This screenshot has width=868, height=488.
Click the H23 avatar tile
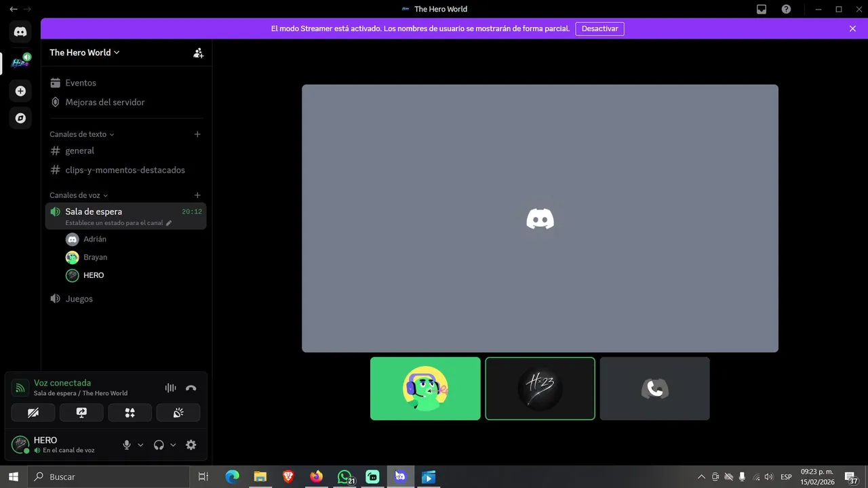click(540, 388)
